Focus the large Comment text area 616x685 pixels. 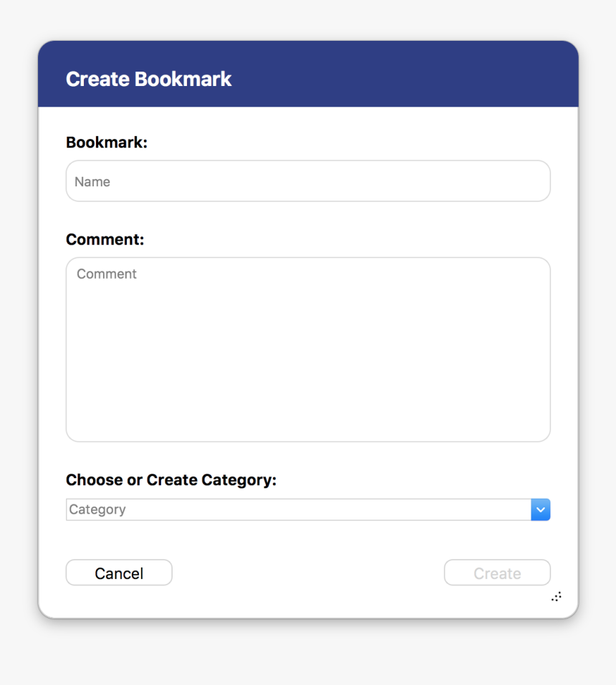308,349
